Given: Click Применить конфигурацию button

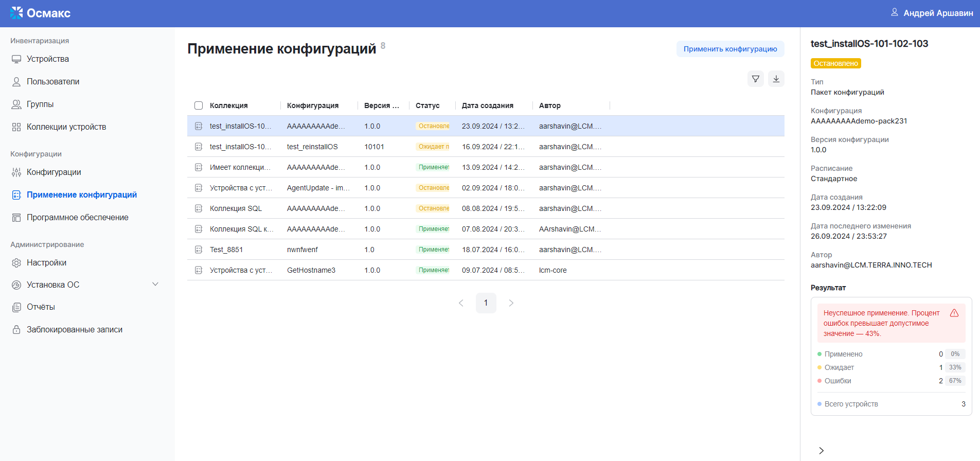Looking at the screenshot, I should coord(730,49).
